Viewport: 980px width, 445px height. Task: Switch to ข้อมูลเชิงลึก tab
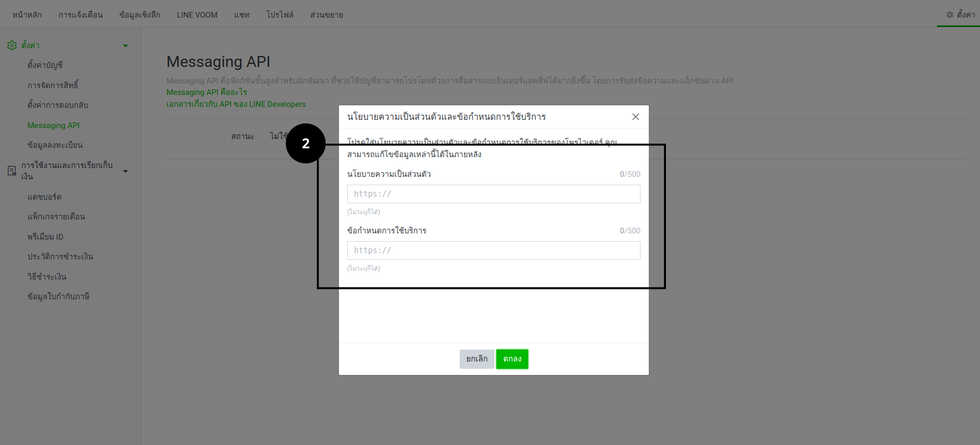point(139,15)
